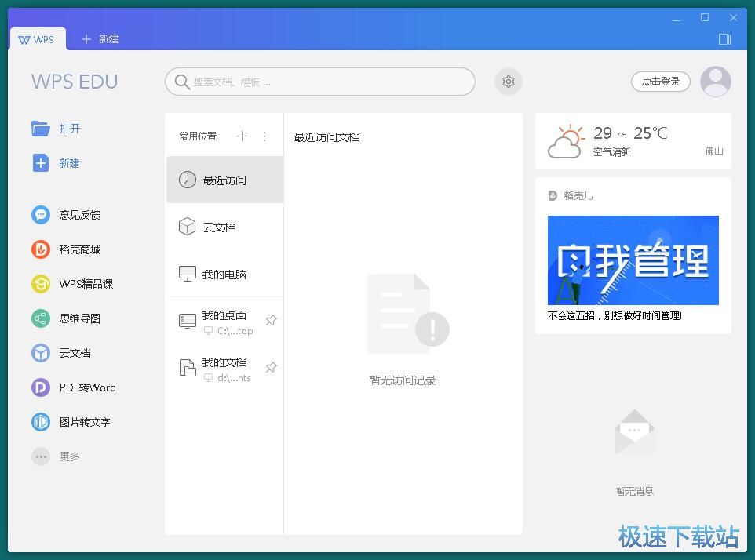Launch WPS精品课 course icon
This screenshot has width=755, height=560.
point(41,284)
